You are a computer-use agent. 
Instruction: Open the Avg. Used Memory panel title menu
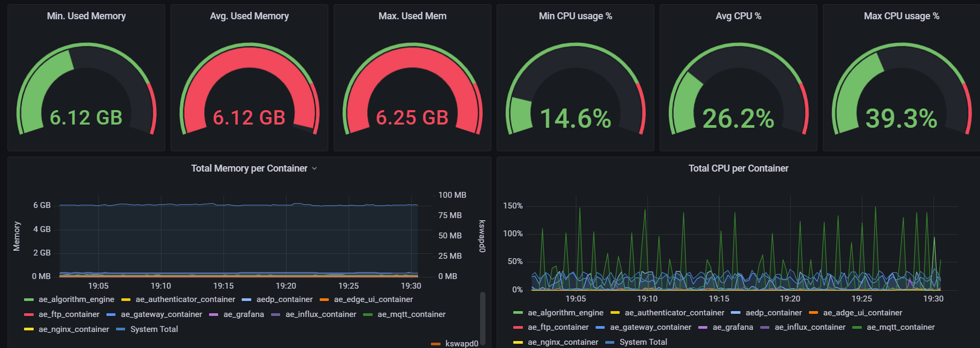click(x=249, y=16)
